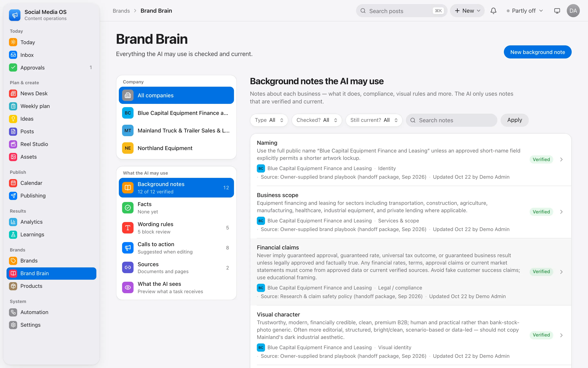The image size is (588, 368).
Task: Open Settings in the sidebar
Action: point(51,325)
